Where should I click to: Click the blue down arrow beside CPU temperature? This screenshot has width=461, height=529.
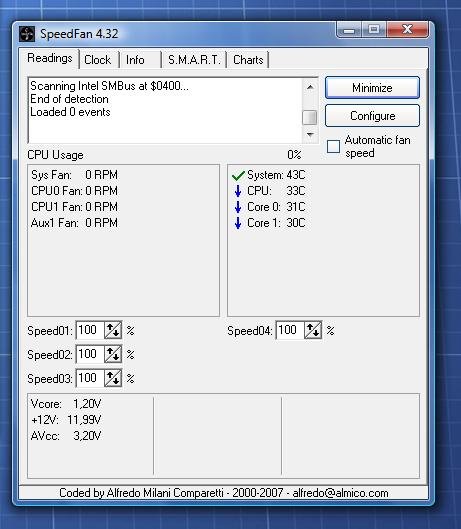pos(238,191)
